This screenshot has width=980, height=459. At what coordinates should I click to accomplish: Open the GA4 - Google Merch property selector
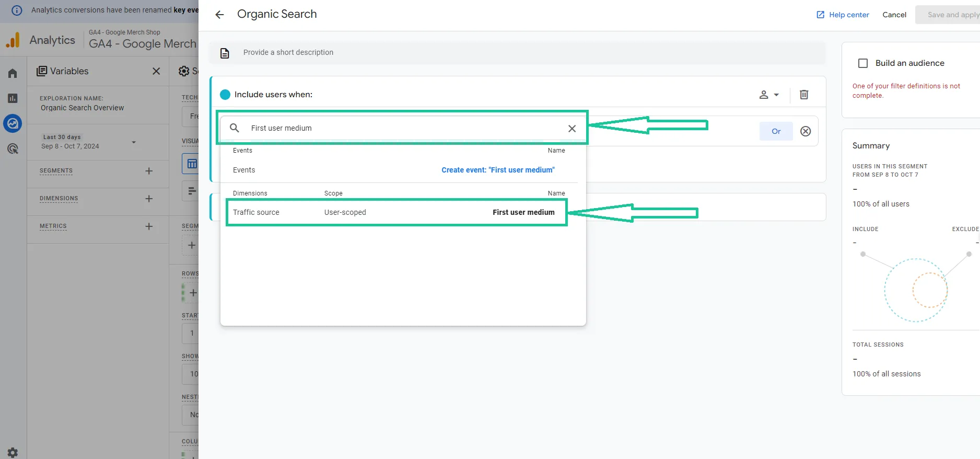pyautogui.click(x=142, y=40)
